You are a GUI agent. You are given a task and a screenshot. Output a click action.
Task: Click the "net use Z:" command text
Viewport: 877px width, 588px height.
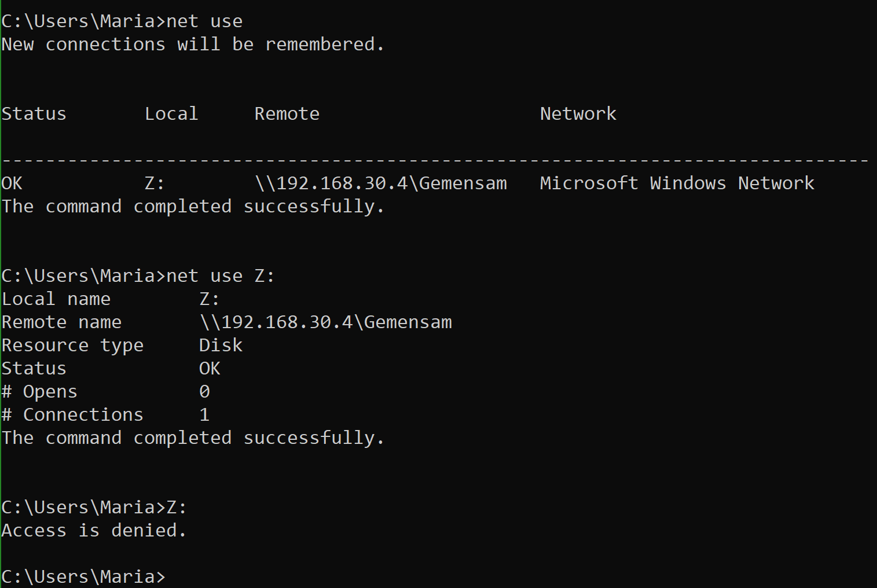tap(221, 276)
